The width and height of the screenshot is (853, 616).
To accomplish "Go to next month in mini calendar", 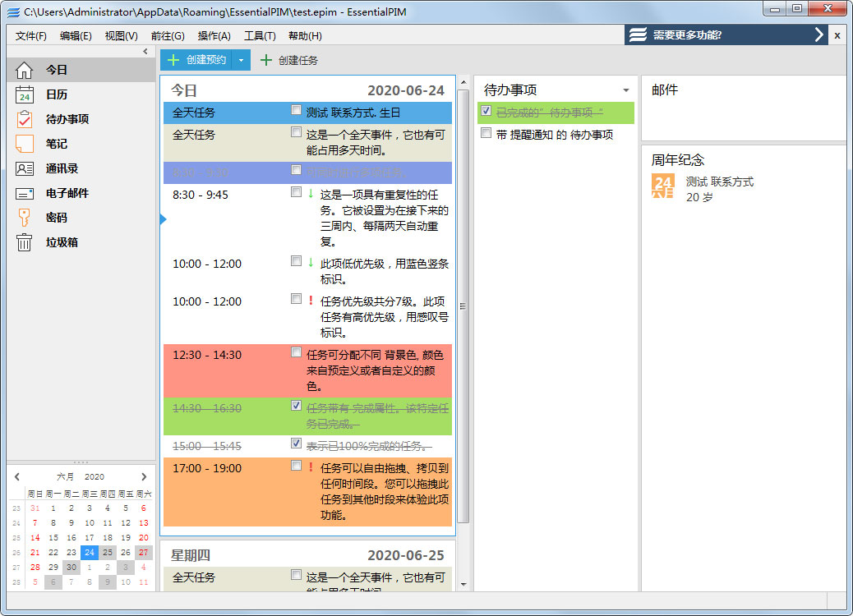I will (x=145, y=476).
